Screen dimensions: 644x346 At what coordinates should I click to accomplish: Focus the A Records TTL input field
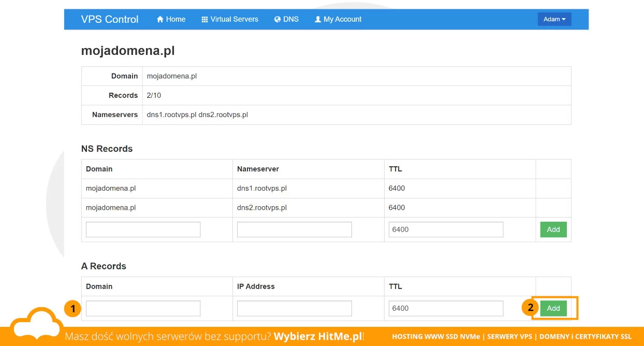pos(446,308)
